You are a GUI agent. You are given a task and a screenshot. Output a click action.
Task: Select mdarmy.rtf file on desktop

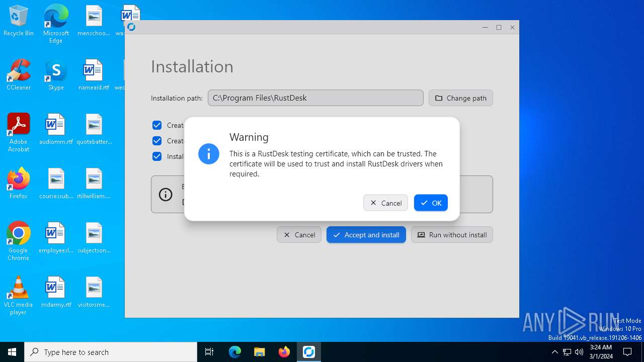(56, 293)
